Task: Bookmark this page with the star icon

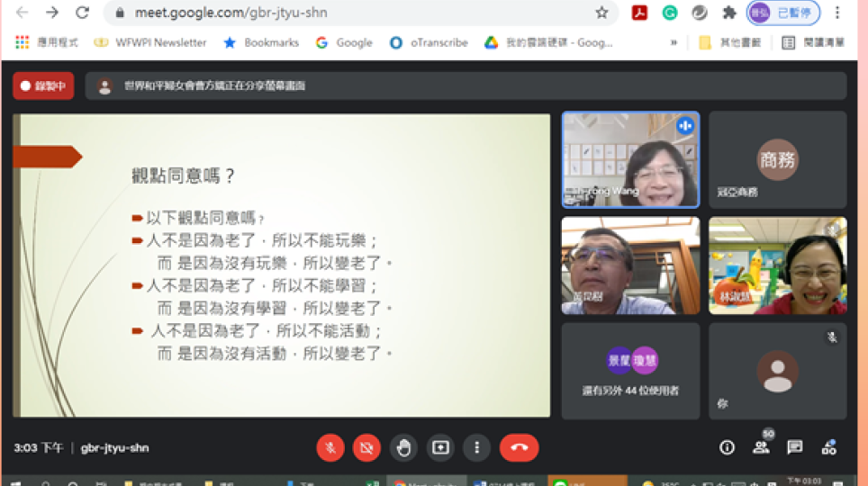Action: point(601,13)
